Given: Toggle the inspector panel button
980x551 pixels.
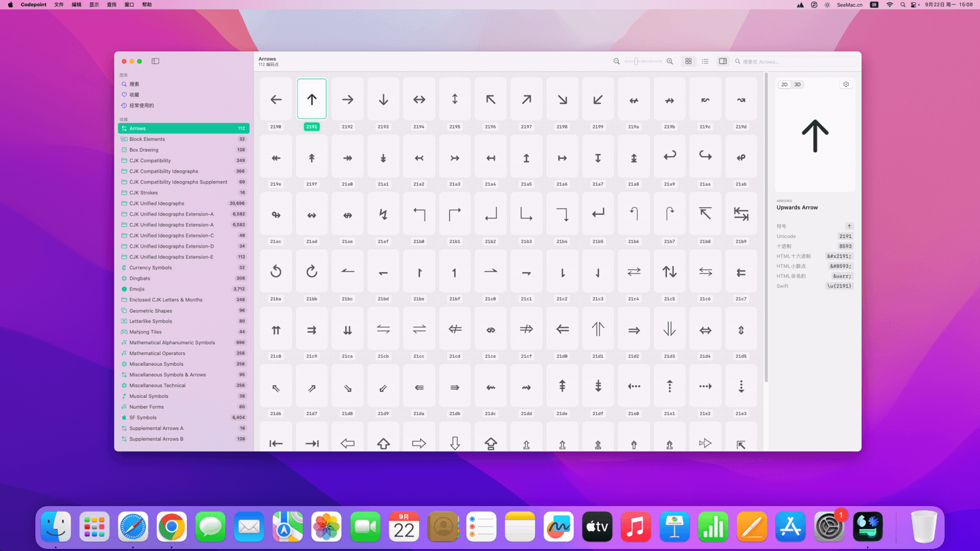Looking at the screenshot, I should point(723,61).
